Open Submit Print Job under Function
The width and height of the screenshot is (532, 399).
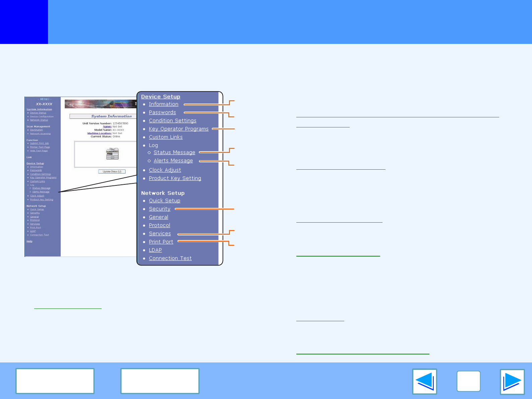pyautogui.click(x=39, y=144)
